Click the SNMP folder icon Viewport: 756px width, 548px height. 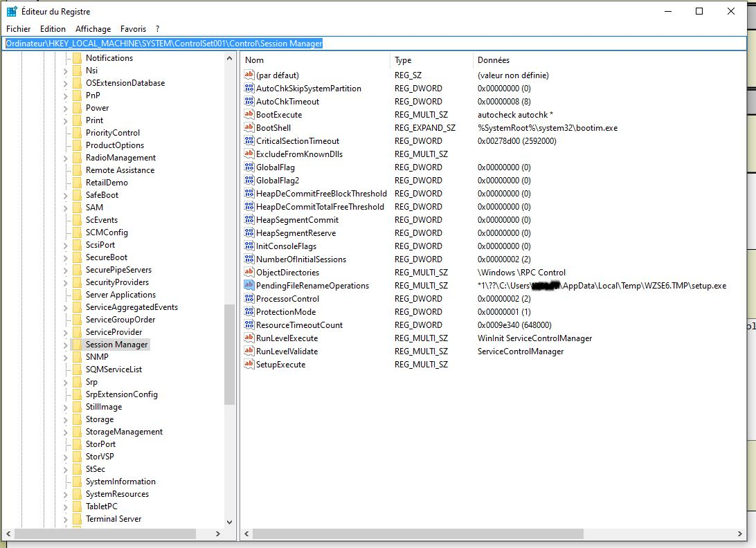pos(77,356)
